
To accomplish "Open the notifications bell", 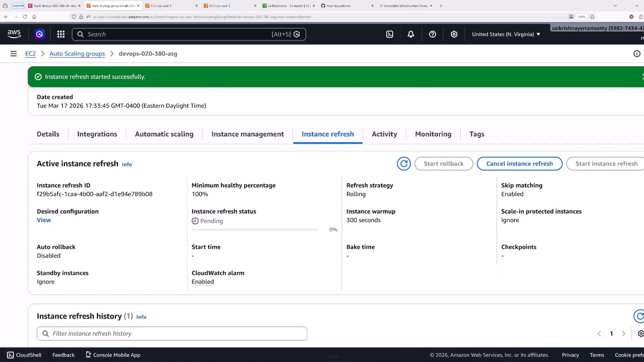I will tap(411, 34).
